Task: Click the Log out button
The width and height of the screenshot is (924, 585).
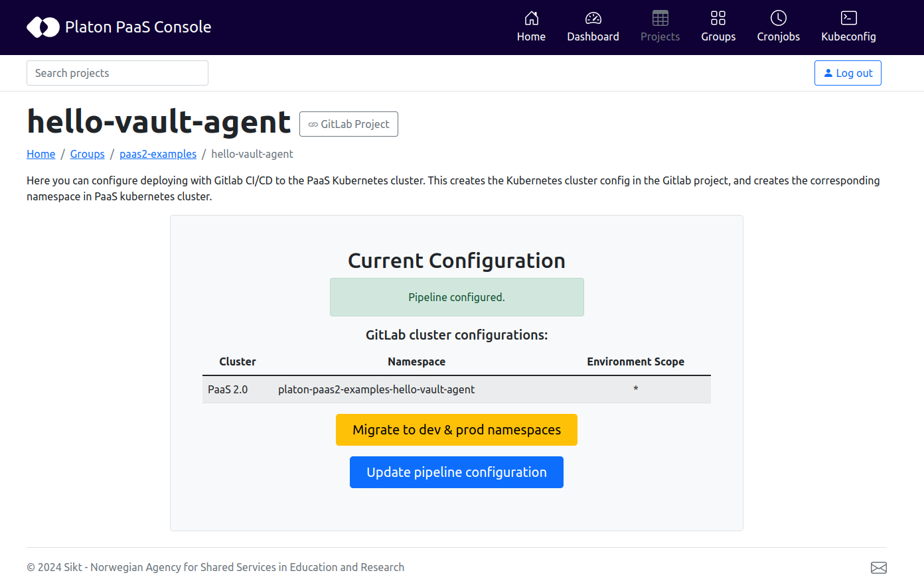Action: click(848, 73)
